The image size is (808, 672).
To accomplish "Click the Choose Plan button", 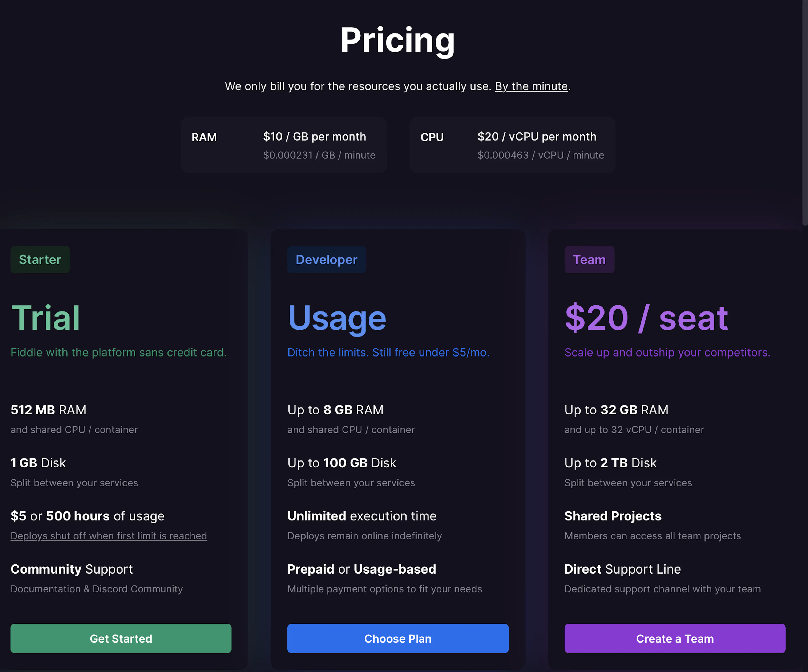I will [398, 639].
